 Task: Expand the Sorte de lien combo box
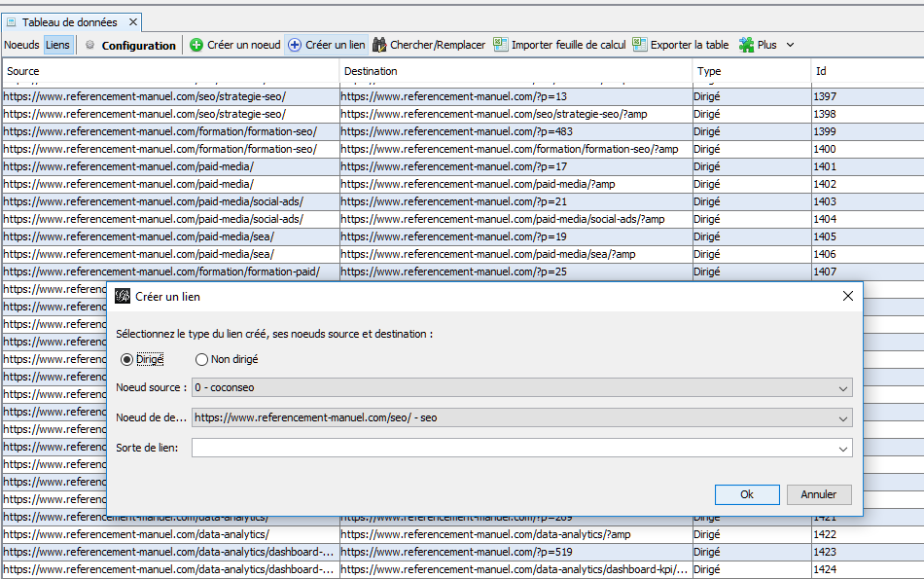click(842, 448)
